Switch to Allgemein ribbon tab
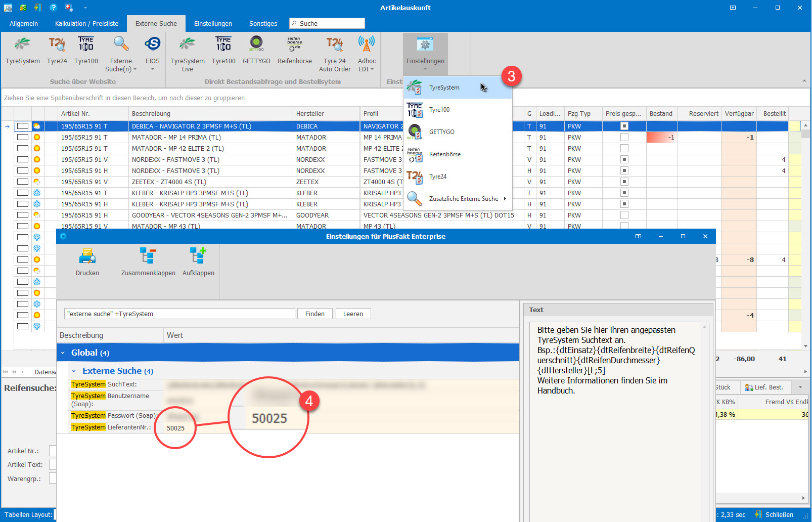This screenshot has height=522, width=812. (x=24, y=23)
